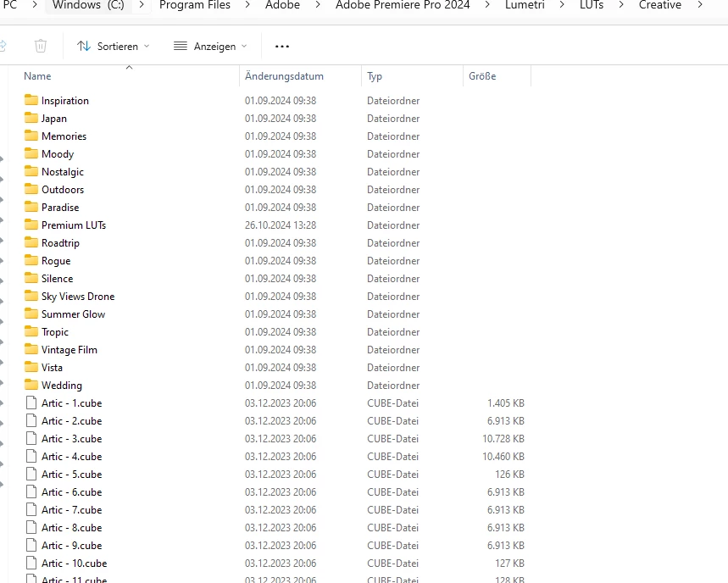Viewport: 728px width, 583px height.
Task: Open the Sortieren dropdown
Action: tap(113, 47)
